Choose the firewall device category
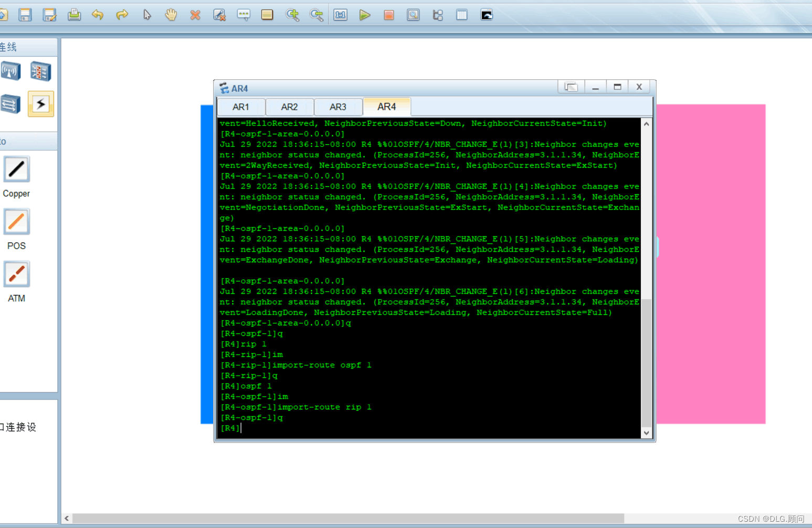812x528 pixels. pyautogui.click(x=40, y=71)
